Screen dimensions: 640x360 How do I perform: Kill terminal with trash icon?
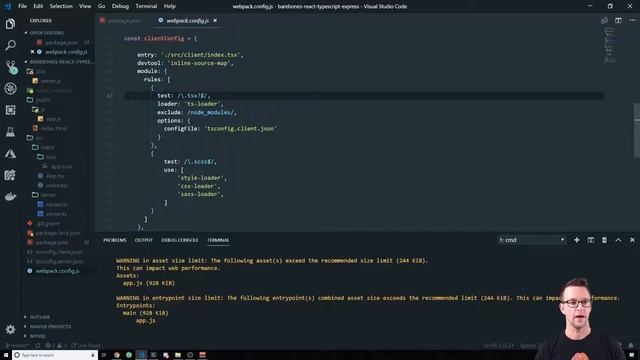(604, 240)
